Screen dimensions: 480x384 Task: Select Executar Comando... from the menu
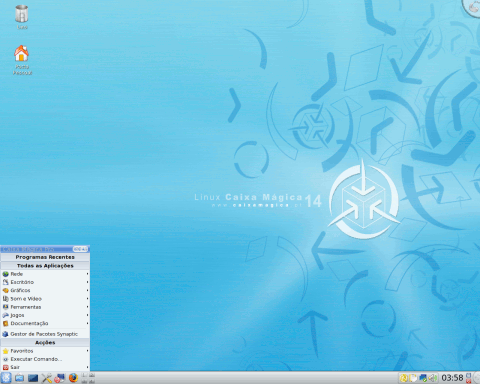45,359
